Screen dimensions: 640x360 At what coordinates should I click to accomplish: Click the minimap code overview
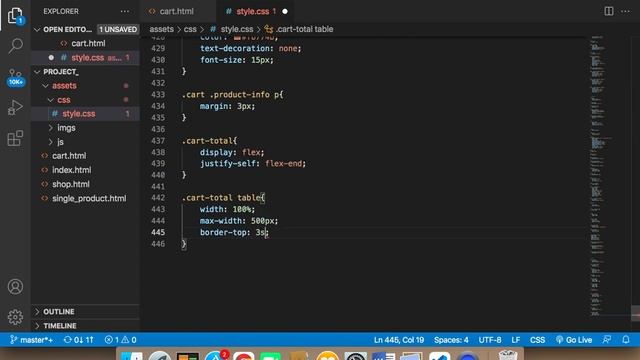[x=600, y=176]
